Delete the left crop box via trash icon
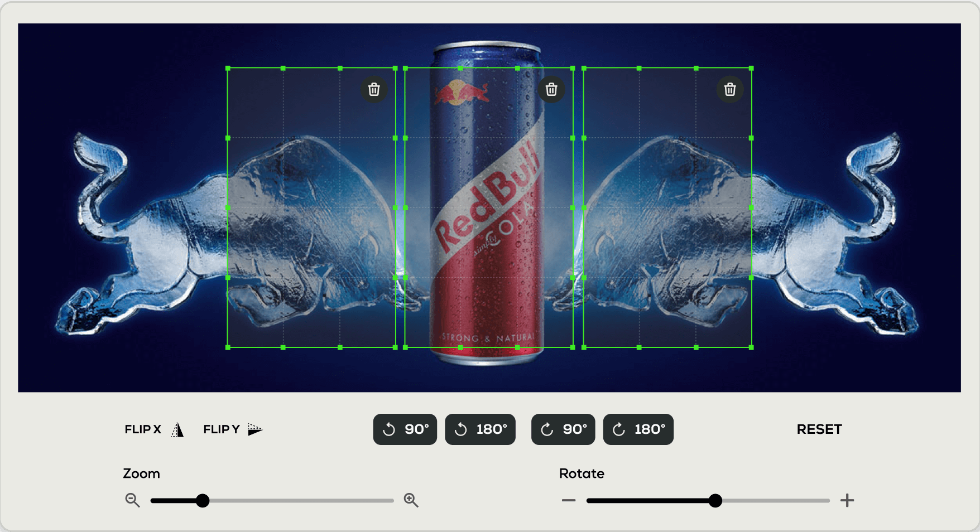The height and width of the screenshot is (532, 980). point(374,89)
